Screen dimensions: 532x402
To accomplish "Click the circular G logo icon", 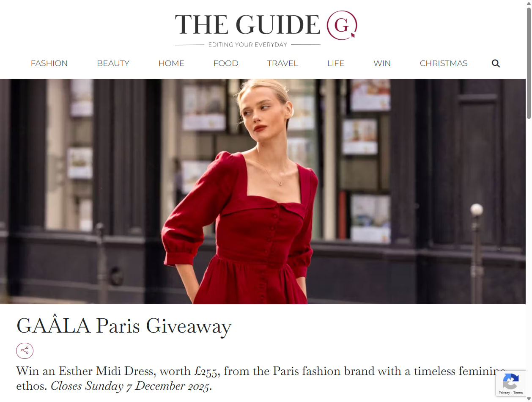I will coord(342,25).
